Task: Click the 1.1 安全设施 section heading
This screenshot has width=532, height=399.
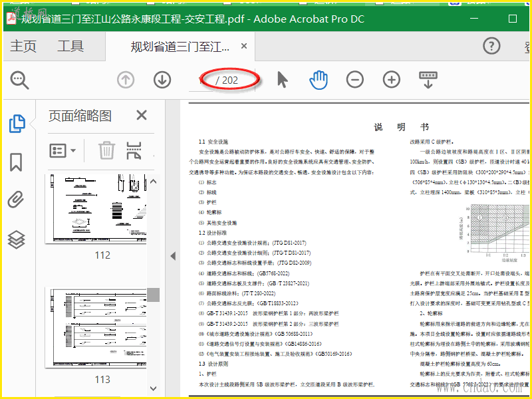Action: click(213, 142)
